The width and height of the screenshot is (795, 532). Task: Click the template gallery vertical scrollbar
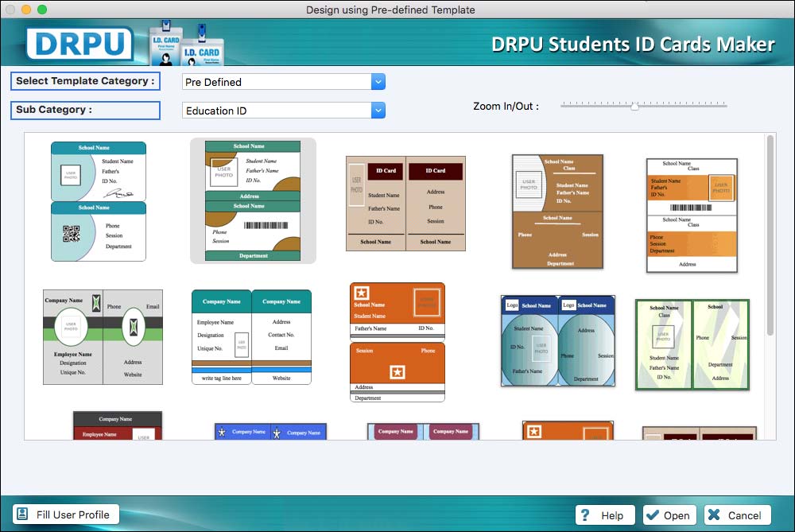tap(770, 235)
